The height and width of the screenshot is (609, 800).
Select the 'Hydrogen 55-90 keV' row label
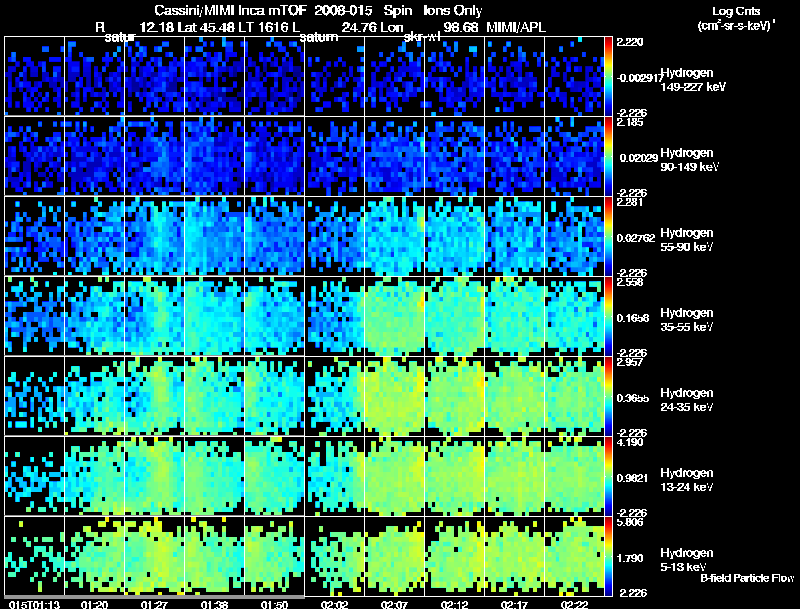(687, 240)
